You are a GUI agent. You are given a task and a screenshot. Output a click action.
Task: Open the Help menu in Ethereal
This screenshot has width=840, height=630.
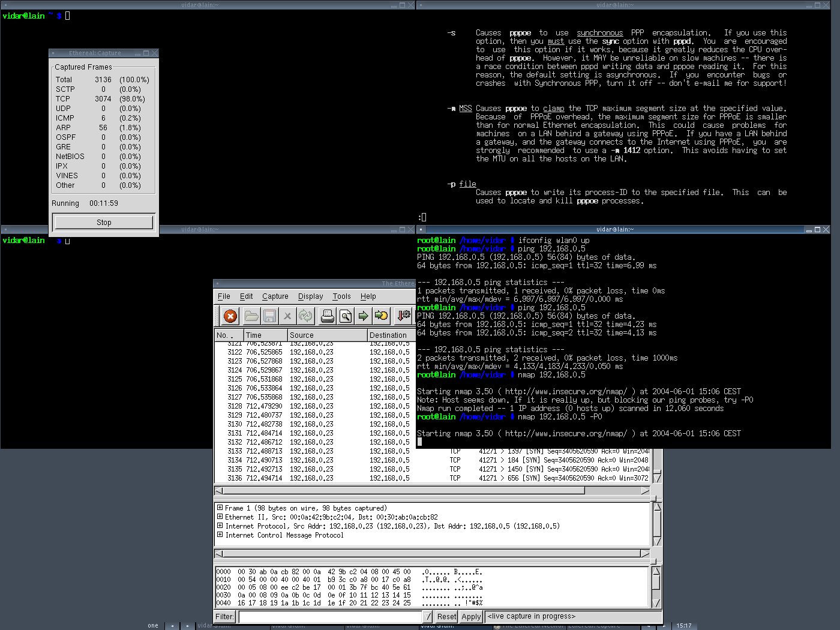(368, 296)
